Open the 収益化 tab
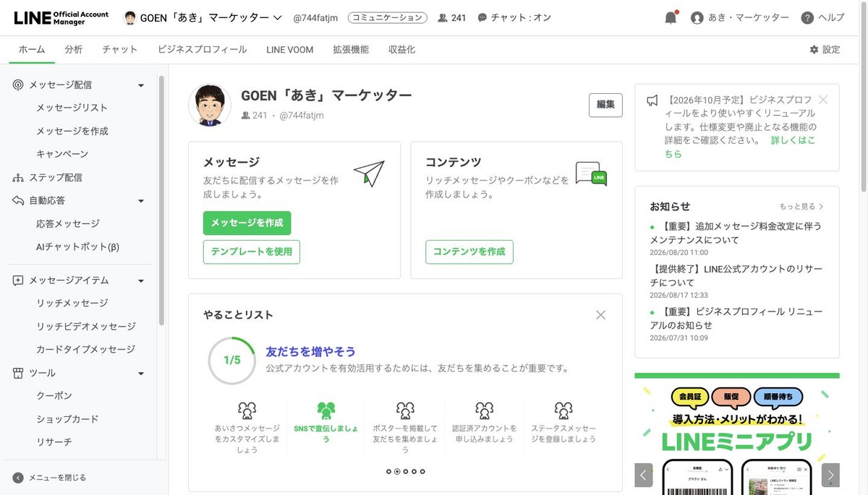 coord(402,49)
